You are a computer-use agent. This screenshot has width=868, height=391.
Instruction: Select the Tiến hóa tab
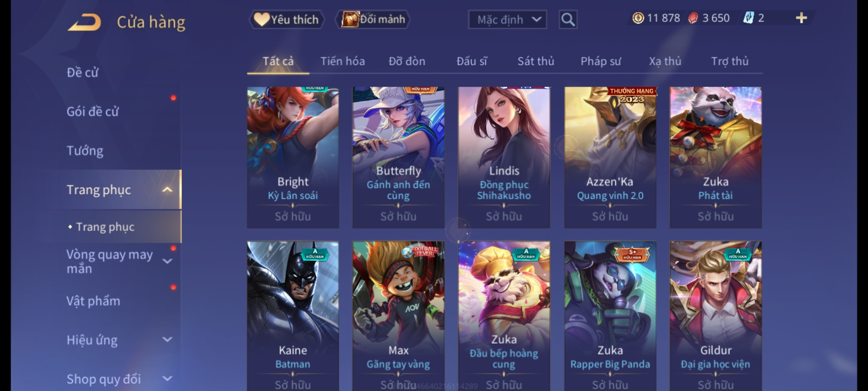click(342, 61)
